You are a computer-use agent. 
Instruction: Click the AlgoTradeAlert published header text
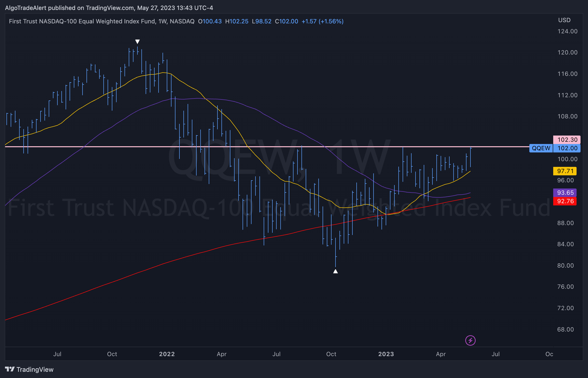[109, 8]
